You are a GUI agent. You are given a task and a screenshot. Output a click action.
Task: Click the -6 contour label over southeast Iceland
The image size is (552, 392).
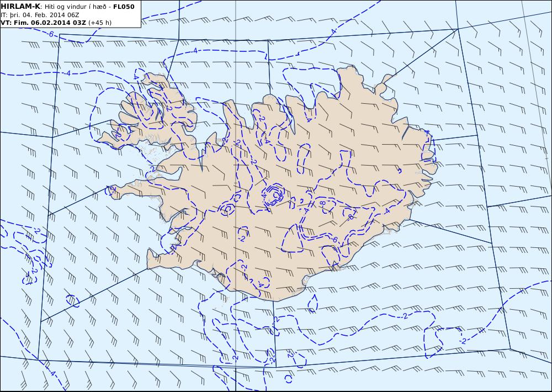coord(335,240)
